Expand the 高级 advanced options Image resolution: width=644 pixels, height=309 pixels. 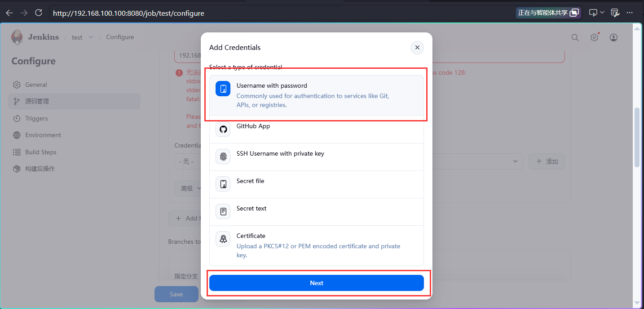tap(191, 188)
